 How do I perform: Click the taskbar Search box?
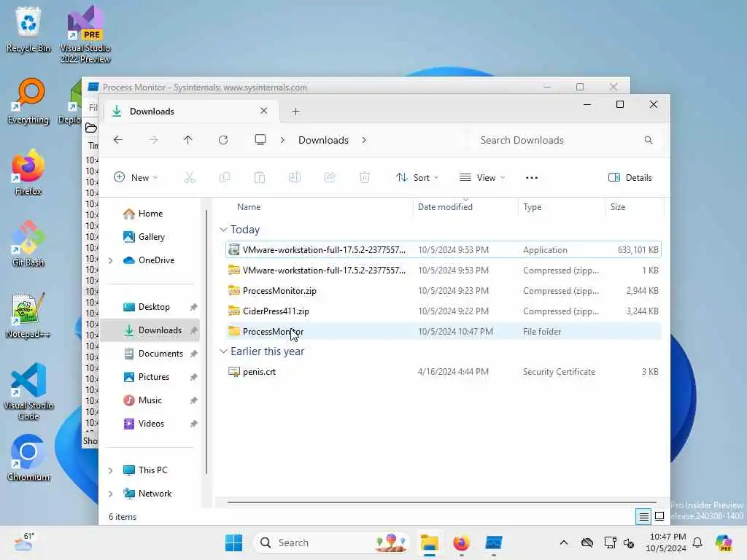click(332, 542)
